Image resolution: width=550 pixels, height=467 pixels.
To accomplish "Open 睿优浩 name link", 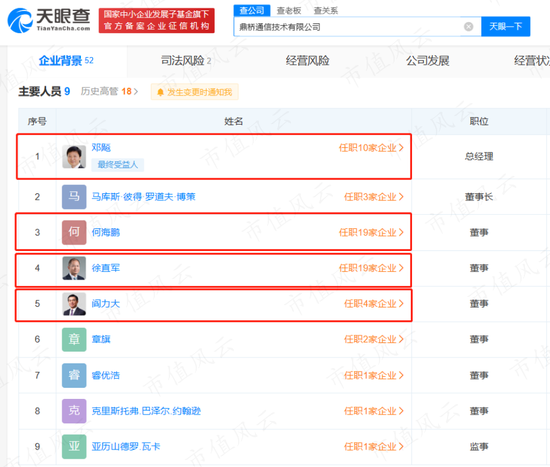I will [x=106, y=375].
